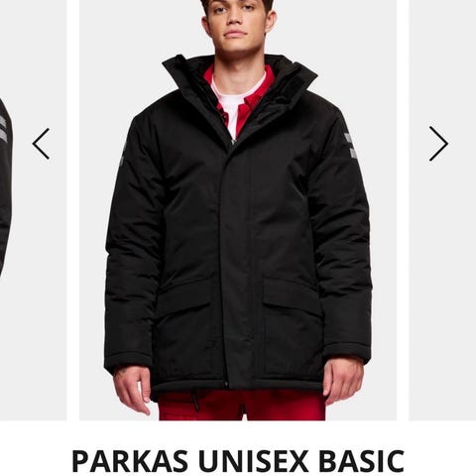Open the black parka product image
The width and height of the screenshot is (476, 476).
238,210
